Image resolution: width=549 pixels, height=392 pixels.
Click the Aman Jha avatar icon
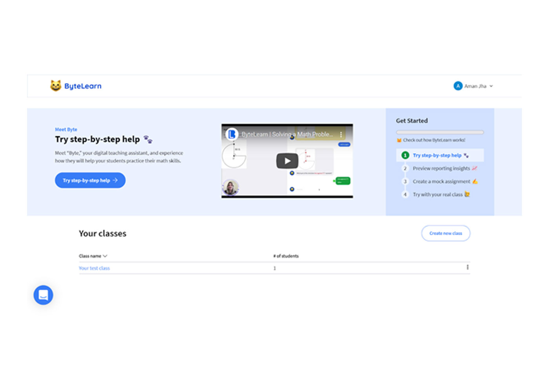click(458, 86)
